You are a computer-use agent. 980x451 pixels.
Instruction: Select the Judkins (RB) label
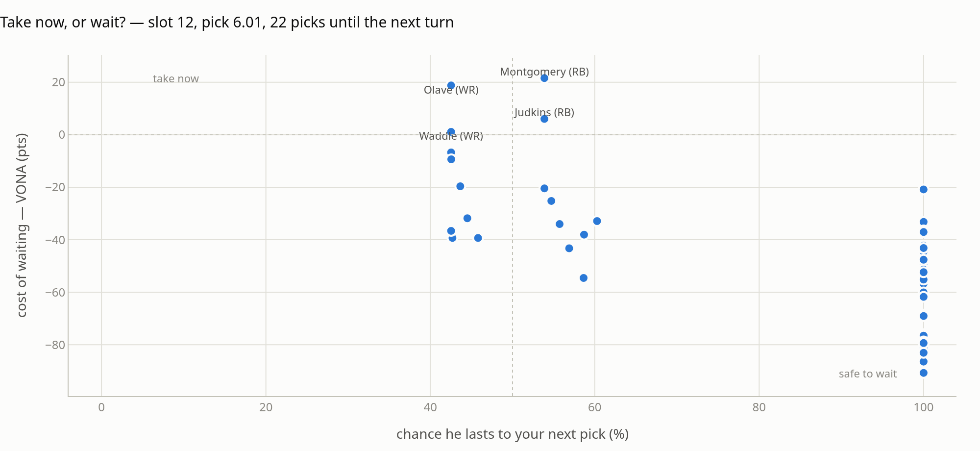click(x=544, y=112)
